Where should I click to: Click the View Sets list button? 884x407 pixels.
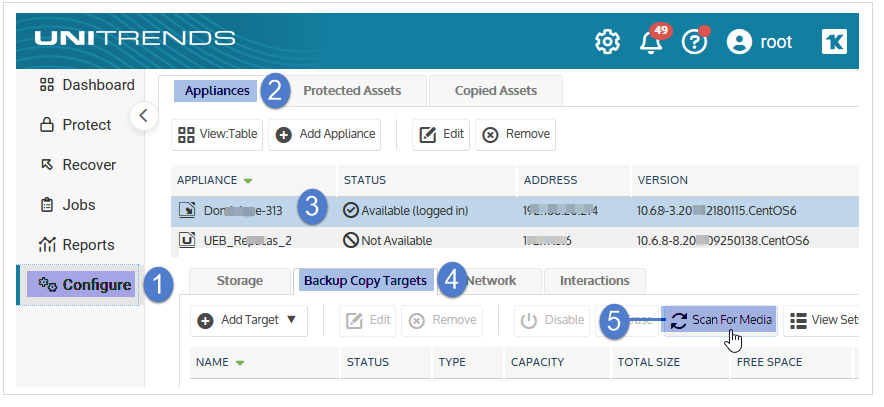821,321
